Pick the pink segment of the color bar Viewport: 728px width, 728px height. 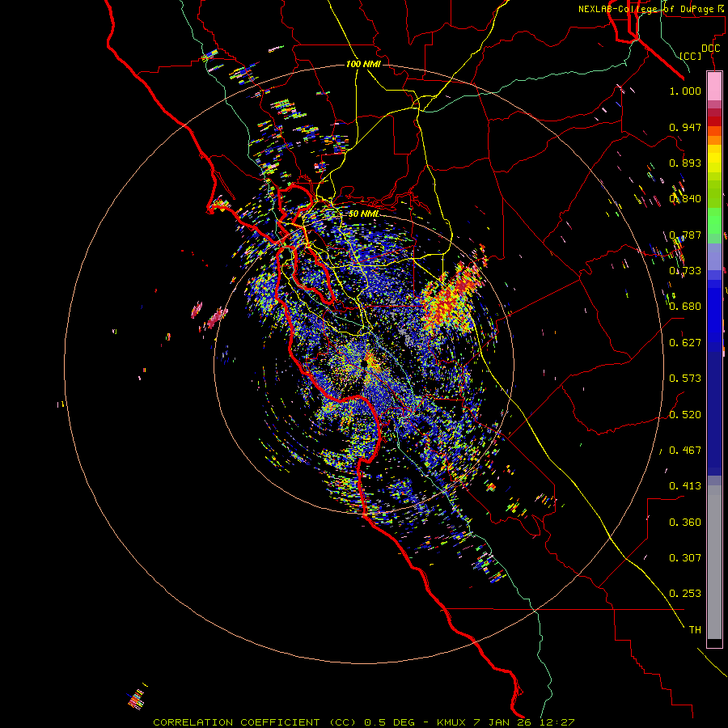(714, 87)
